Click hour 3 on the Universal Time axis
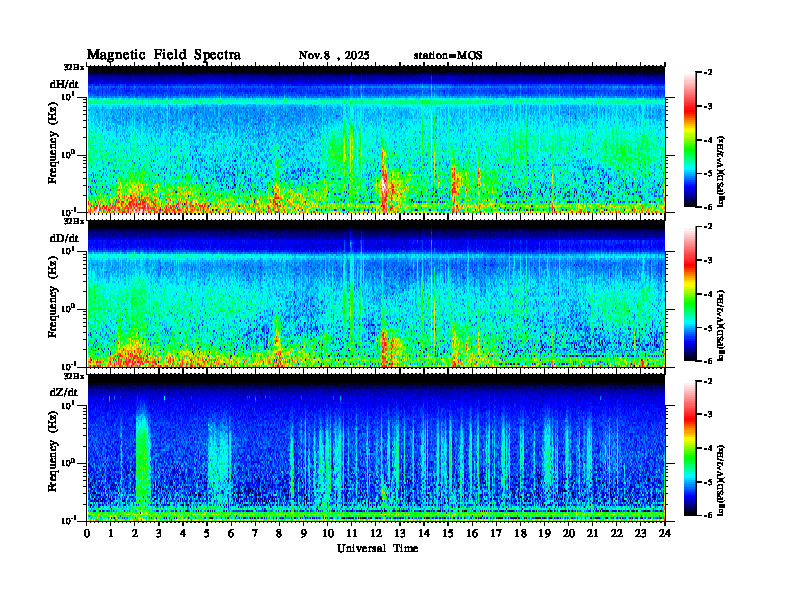Screen dimensions: 792x612 159,534
